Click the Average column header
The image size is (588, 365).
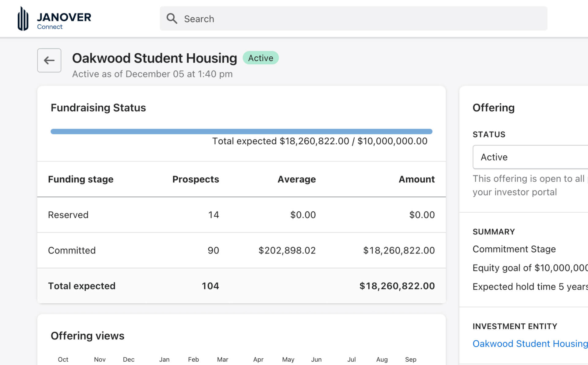click(296, 179)
